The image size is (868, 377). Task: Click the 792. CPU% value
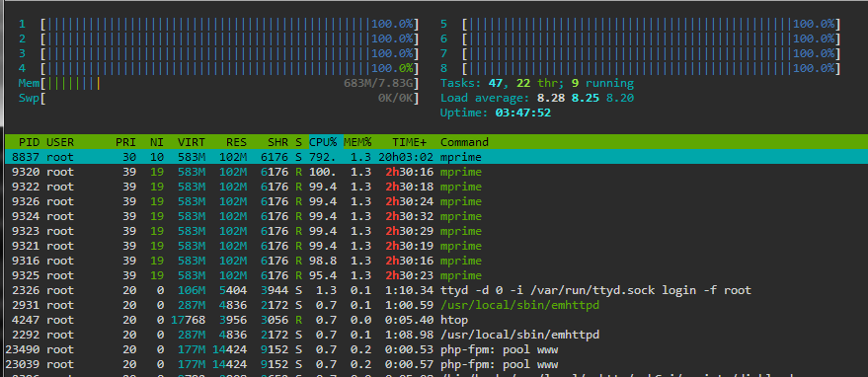pyautogui.click(x=323, y=157)
